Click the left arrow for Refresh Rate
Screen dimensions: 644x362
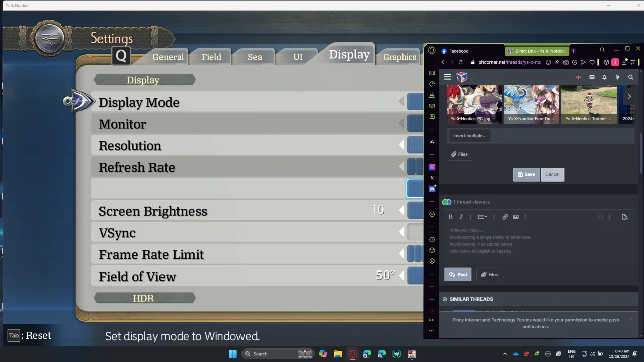[x=401, y=167]
